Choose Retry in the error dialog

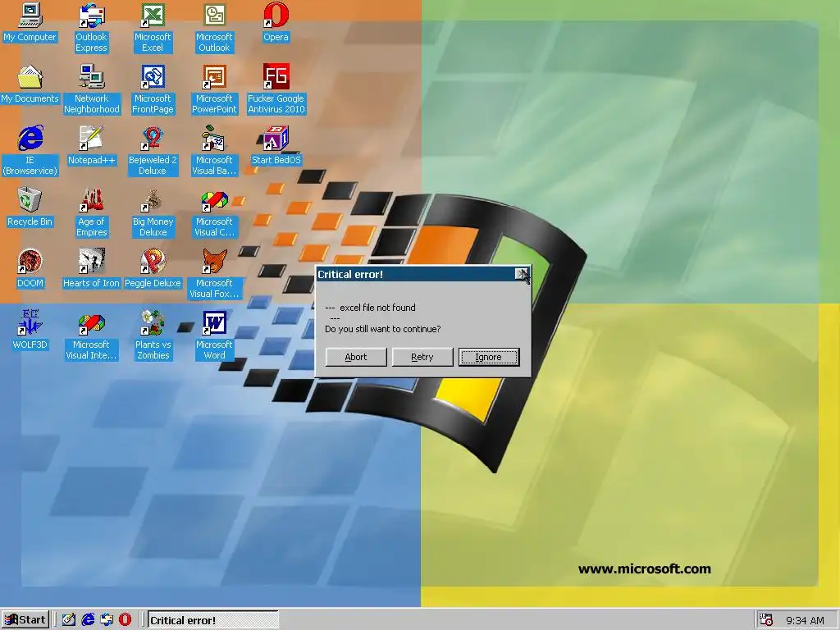(x=422, y=357)
